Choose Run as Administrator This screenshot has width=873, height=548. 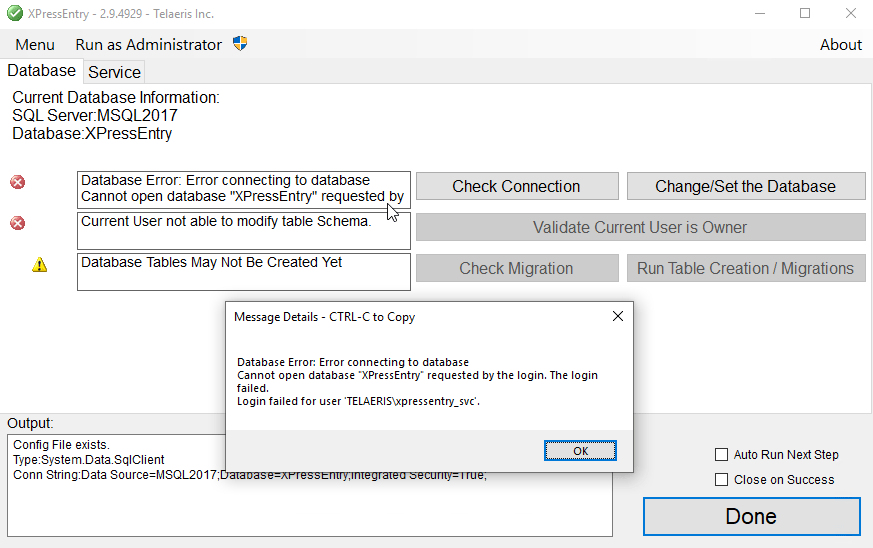(x=149, y=45)
